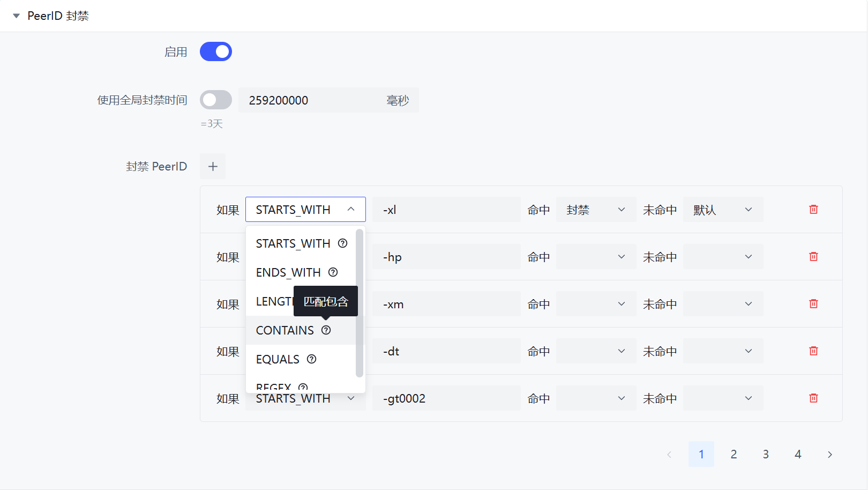Add a new banned PeerID rule
This screenshot has width=868, height=490.
click(x=213, y=167)
